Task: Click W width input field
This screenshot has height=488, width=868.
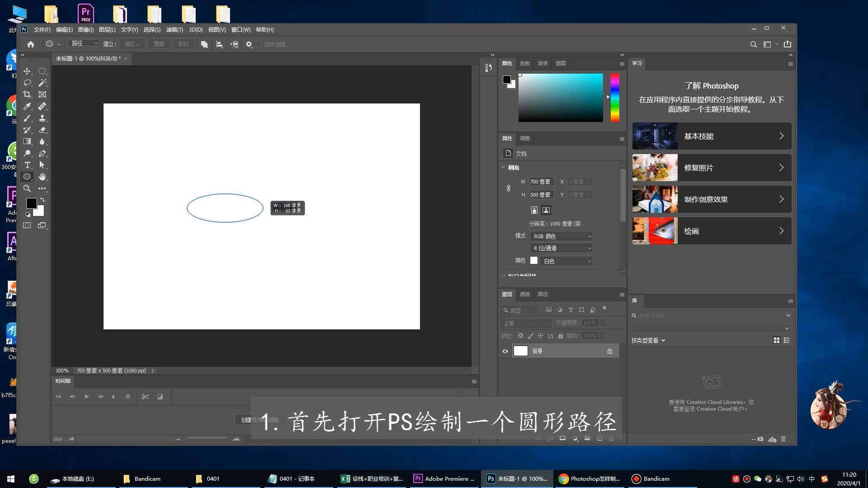Action: (541, 182)
